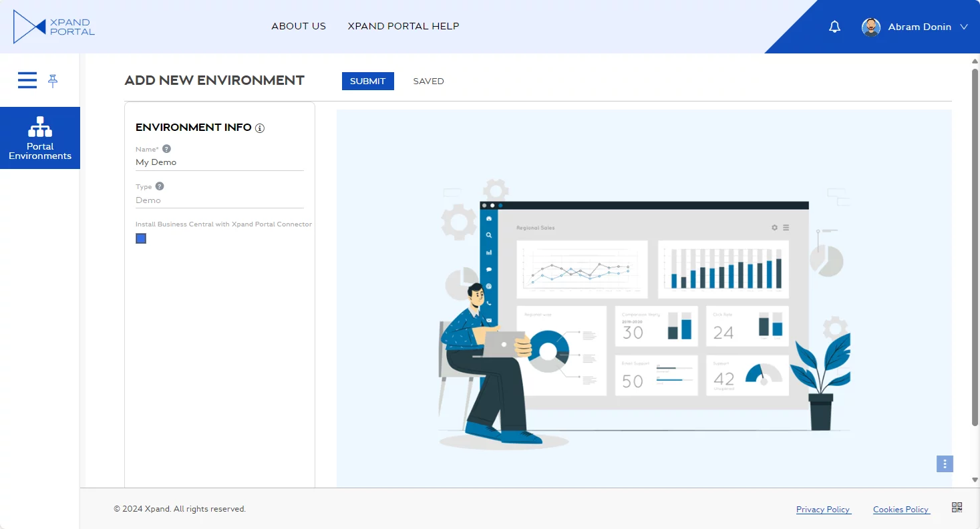This screenshot has height=529, width=980.
Task: Open the About Us menu
Action: [x=299, y=26]
